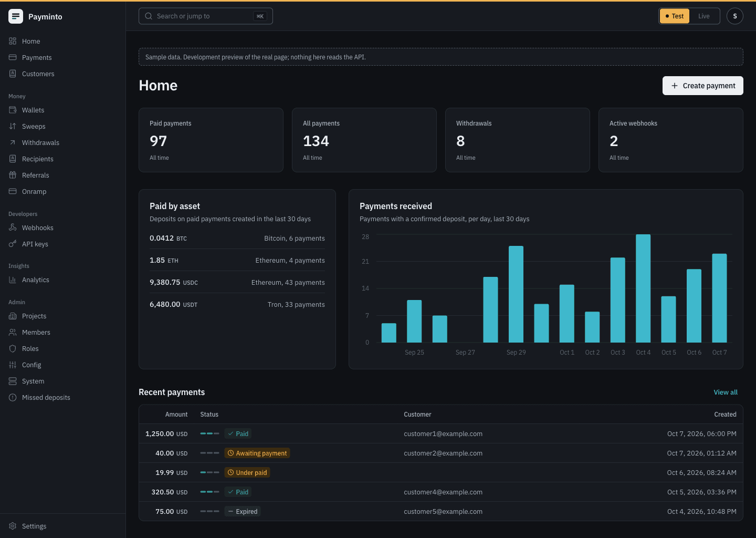
Task: Click the 0.0412 BTC row
Action: 237,238
